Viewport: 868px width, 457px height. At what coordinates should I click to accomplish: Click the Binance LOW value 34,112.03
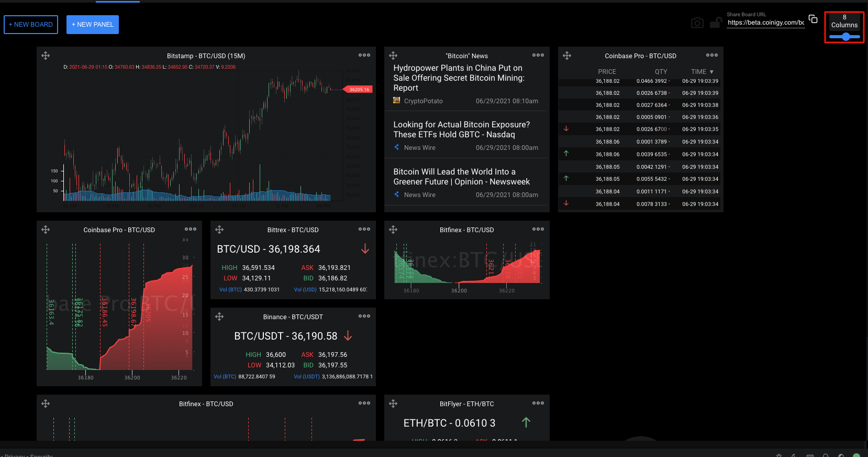coord(281,365)
